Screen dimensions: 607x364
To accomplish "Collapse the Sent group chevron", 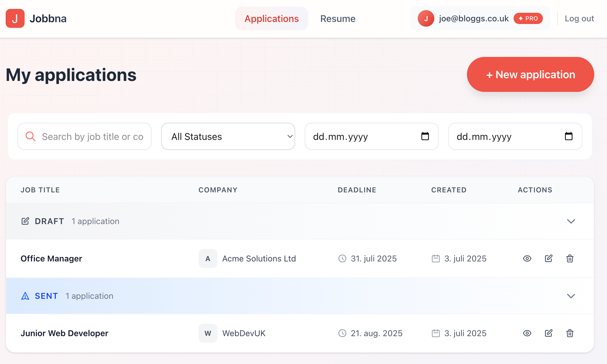I will (571, 296).
